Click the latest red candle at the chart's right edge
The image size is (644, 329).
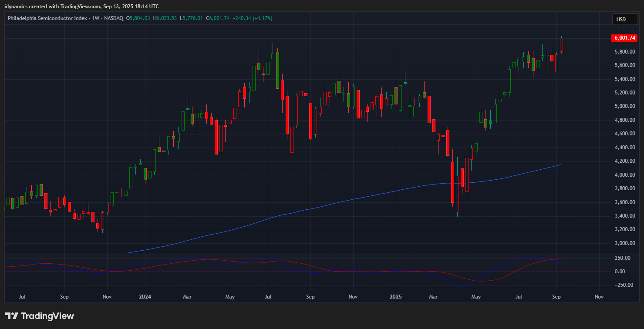(x=562, y=45)
